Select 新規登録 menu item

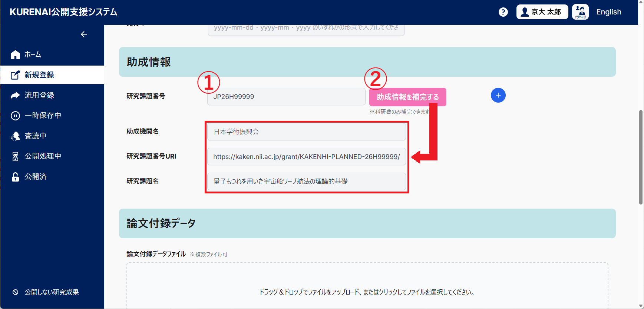52,75
